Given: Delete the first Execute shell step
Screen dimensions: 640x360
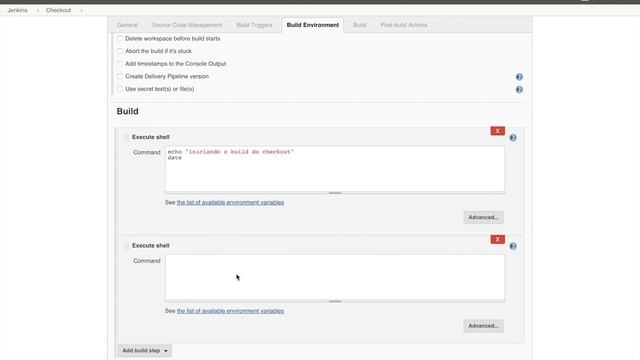Looking at the screenshot, I should point(498,131).
